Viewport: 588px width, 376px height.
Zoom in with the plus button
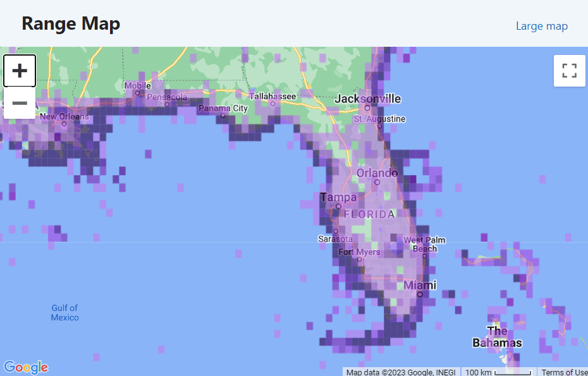[20, 71]
